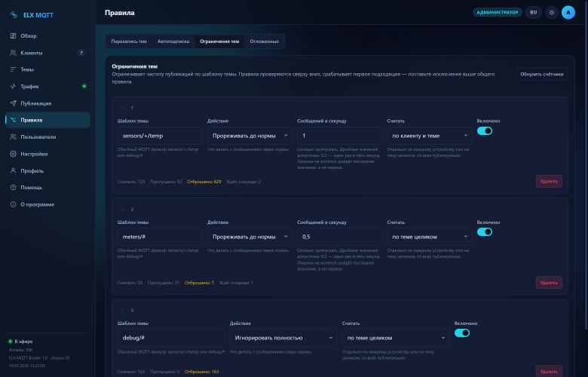This screenshot has width=588, height=377.
Task: Click the clients count badge 7
Action: 81,53
